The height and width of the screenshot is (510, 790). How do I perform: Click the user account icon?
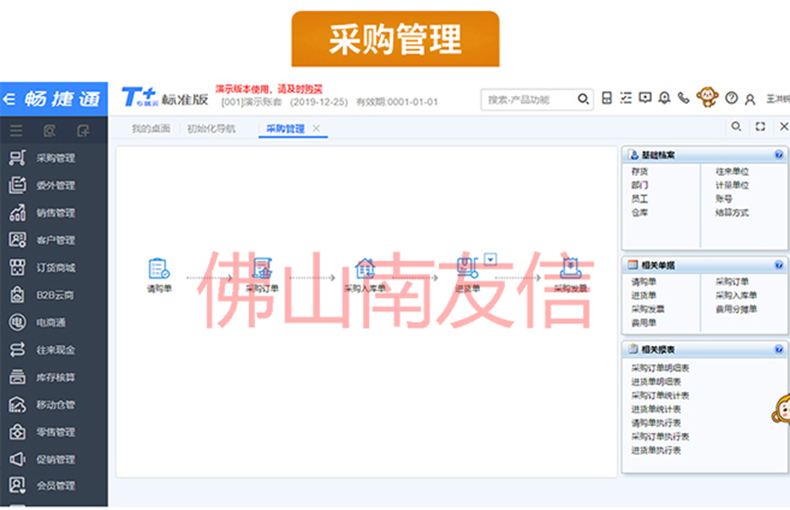(x=750, y=98)
